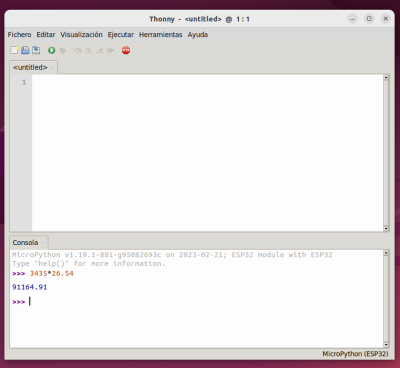Open the Herramientas menu
The height and width of the screenshot is (368, 400).
(x=161, y=35)
